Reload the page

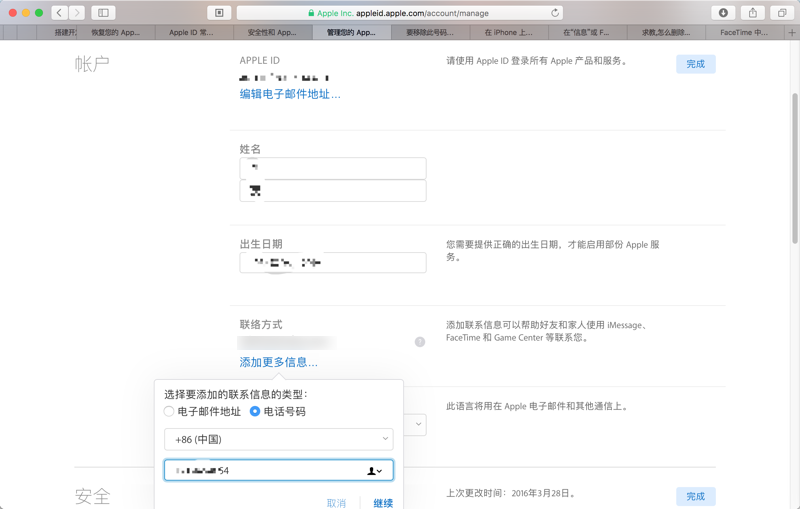[555, 13]
